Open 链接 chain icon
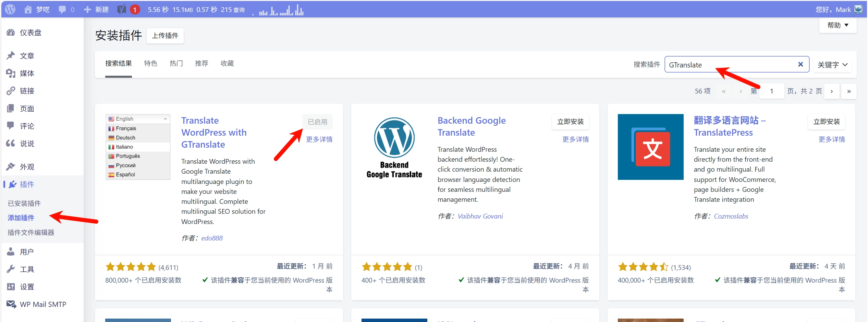 point(11,90)
